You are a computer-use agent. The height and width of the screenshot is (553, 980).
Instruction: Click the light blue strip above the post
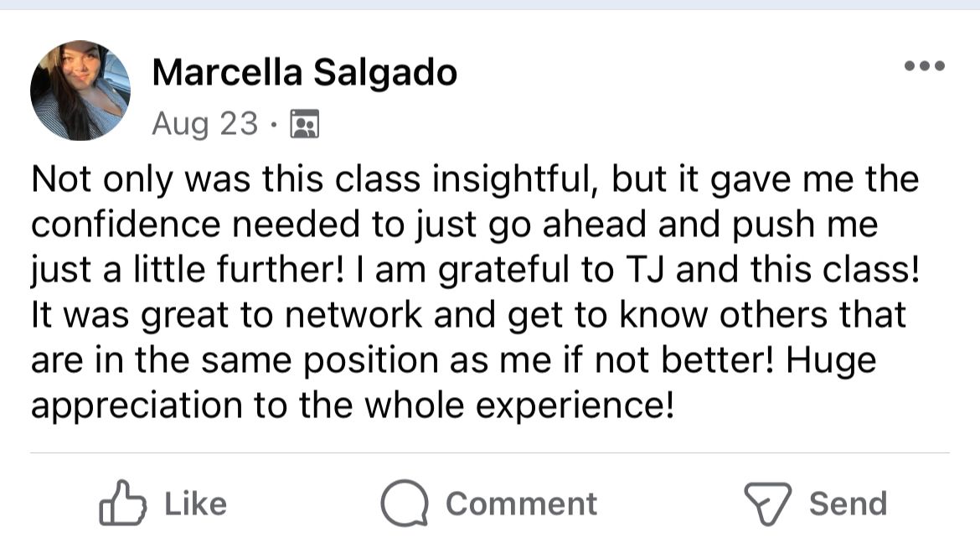pos(490,4)
